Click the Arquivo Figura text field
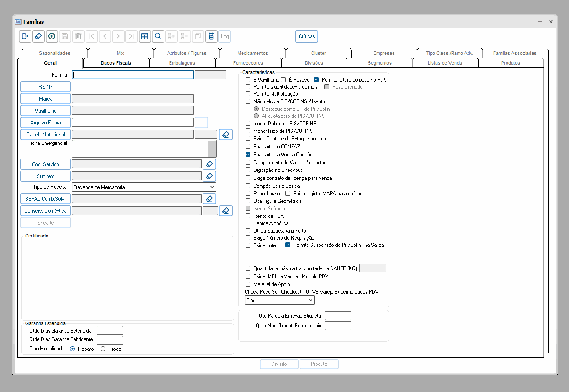569x392 pixels. [x=133, y=122]
